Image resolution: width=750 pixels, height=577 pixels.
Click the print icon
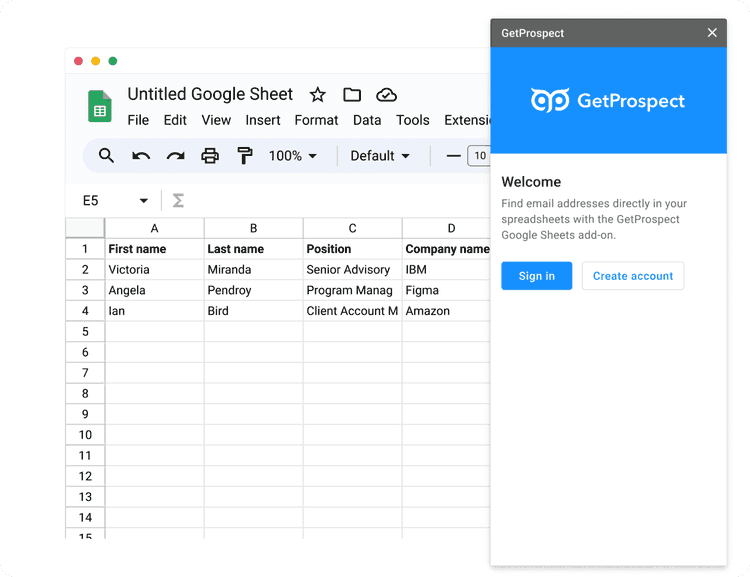pos(210,156)
